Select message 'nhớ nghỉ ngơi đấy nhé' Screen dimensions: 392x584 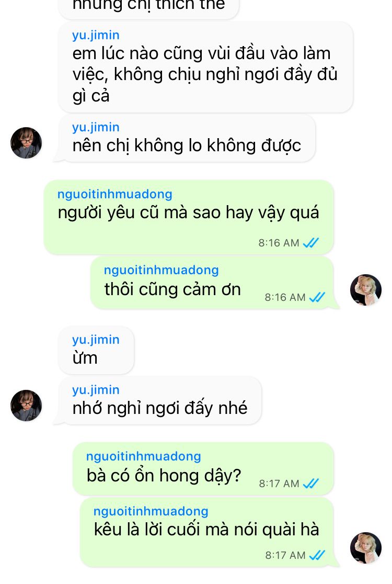159,400
